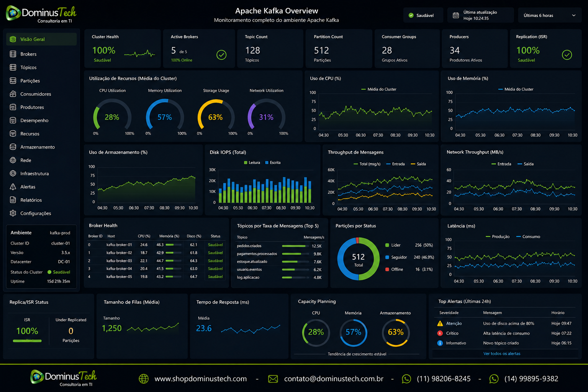Image resolution: width=588 pixels, height=392 pixels.
Task: Click the pagamentos.processados topic
Action: pos(257,254)
